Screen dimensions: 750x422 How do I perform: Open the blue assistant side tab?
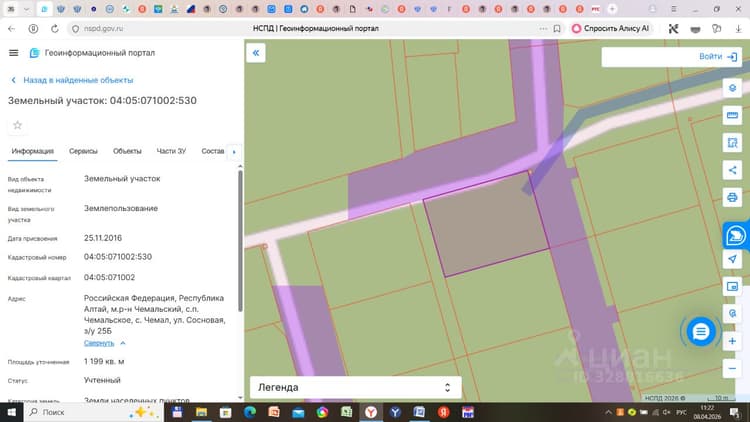pyautogui.click(x=736, y=235)
